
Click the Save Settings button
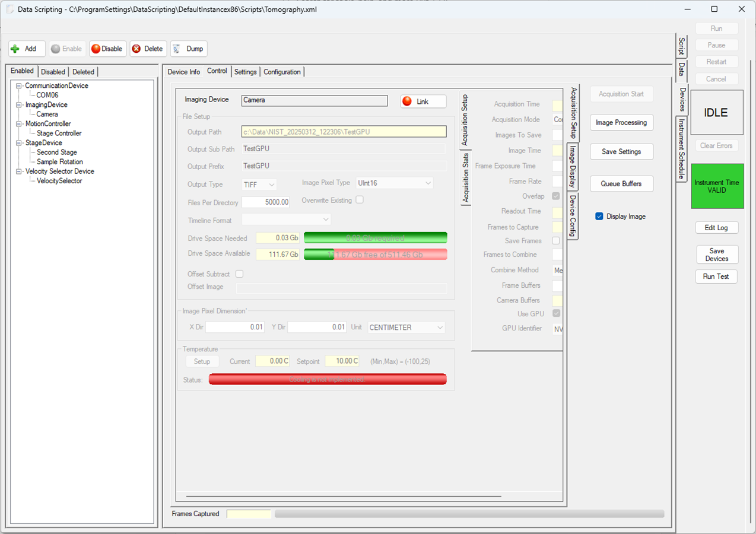point(621,152)
